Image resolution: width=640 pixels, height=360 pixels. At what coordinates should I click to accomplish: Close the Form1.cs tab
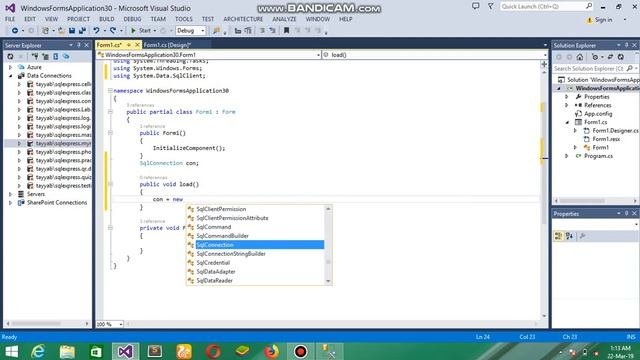click(137, 45)
